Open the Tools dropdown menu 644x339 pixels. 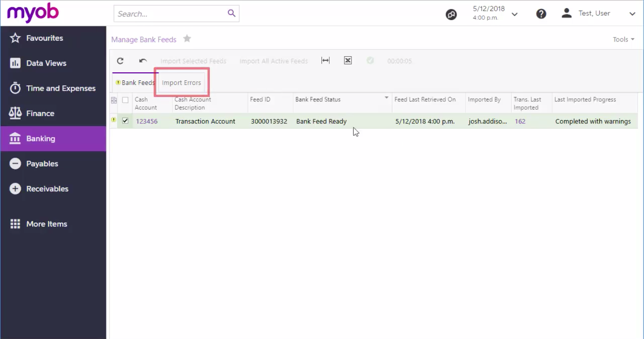tap(623, 39)
